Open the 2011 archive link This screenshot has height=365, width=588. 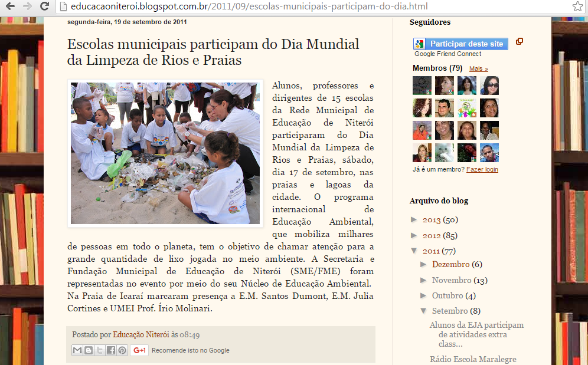pos(430,251)
